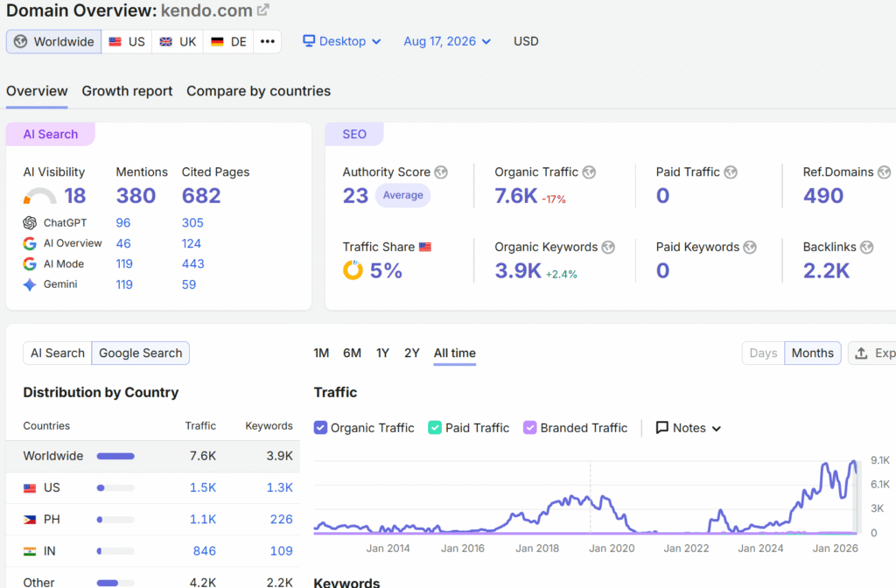
Task: Open ChatGPT cited pages value 305
Action: (x=192, y=223)
